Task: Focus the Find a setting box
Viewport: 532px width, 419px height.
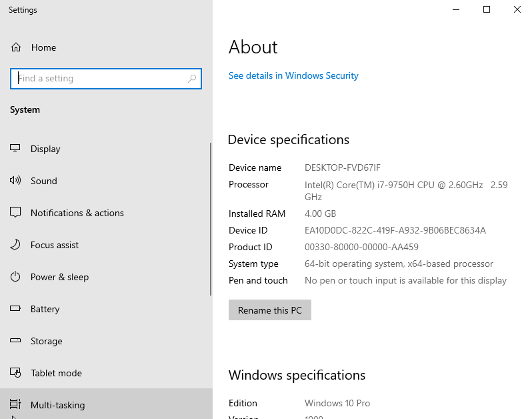Action: (106, 79)
